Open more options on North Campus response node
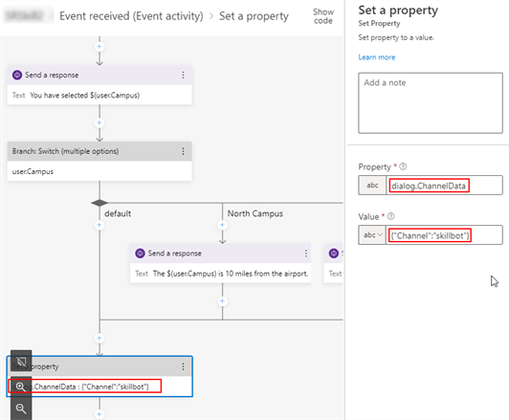This screenshot has height=420, width=509. (x=306, y=254)
